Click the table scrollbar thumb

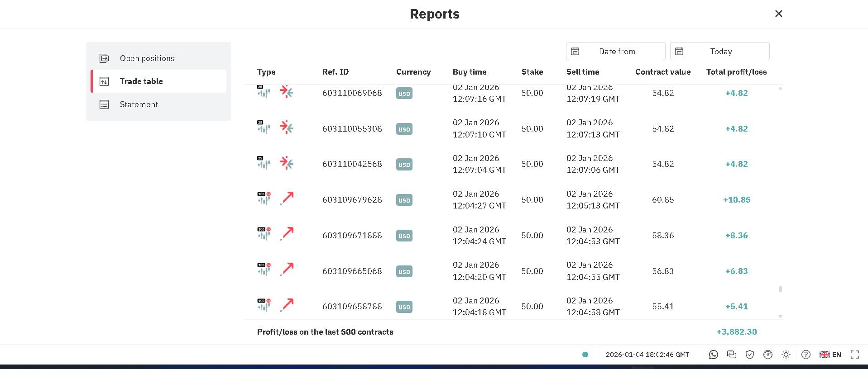coord(780,289)
